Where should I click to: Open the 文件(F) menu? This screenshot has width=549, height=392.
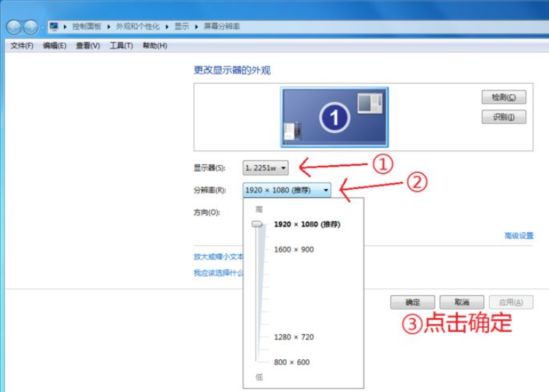pyautogui.click(x=22, y=46)
